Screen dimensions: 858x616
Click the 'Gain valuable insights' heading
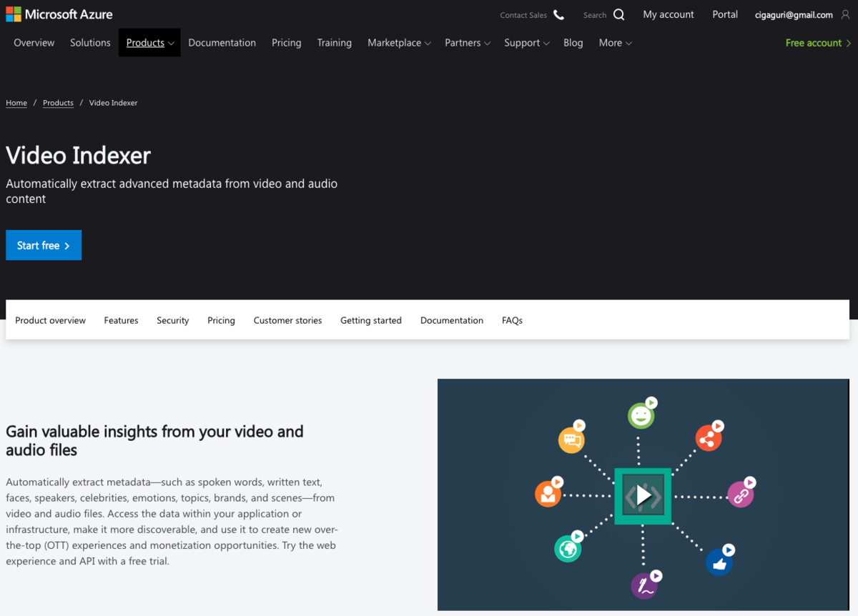pos(154,440)
